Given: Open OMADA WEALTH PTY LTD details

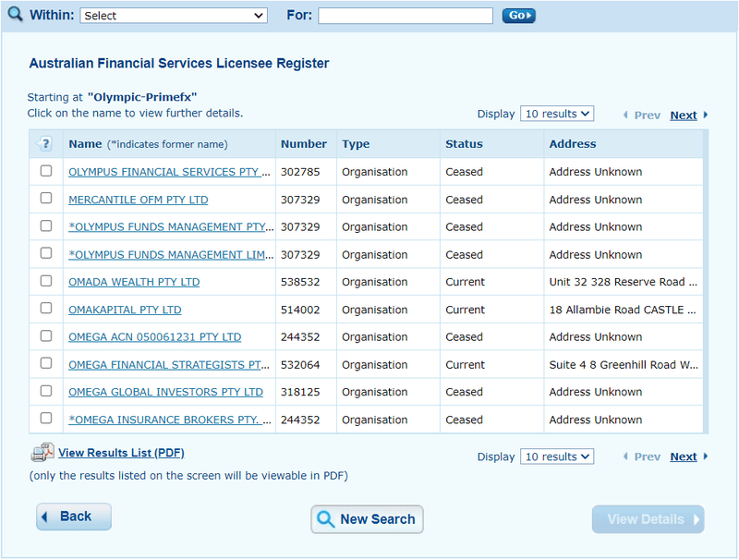Looking at the screenshot, I should coord(134,283).
